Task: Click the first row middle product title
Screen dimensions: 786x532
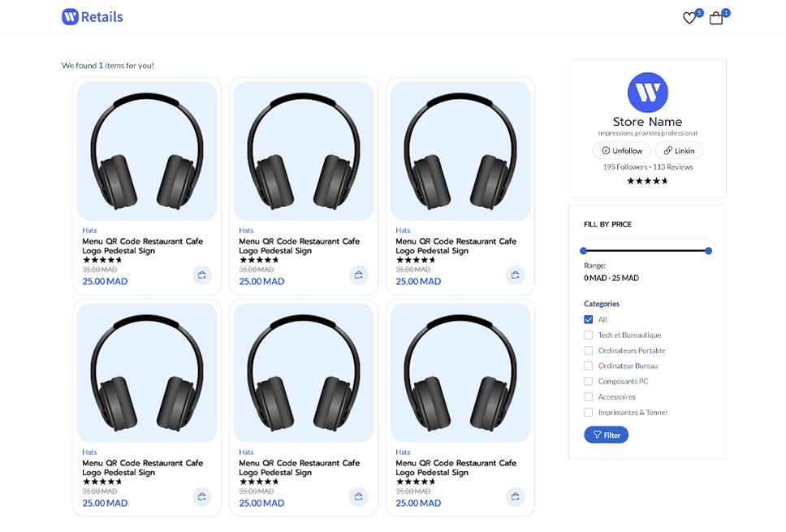Action: [300, 245]
